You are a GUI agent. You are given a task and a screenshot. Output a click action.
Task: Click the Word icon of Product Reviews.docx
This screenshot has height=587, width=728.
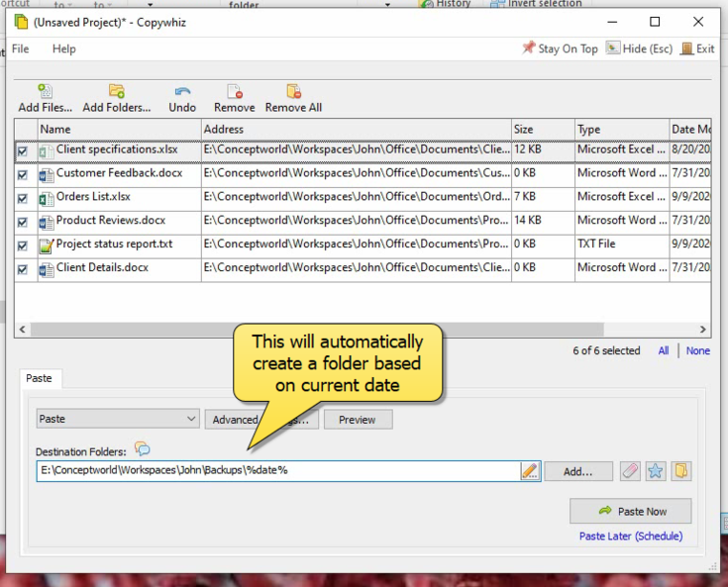pos(46,223)
